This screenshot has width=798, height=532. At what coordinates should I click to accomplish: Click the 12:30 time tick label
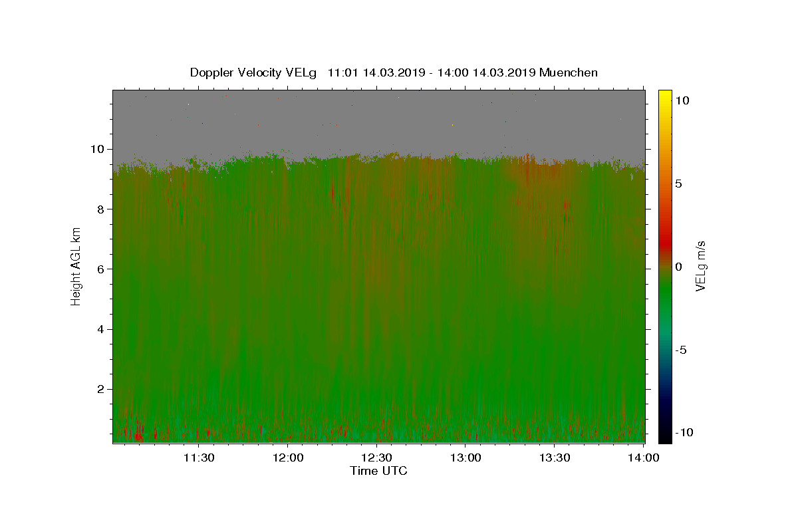[x=377, y=458]
